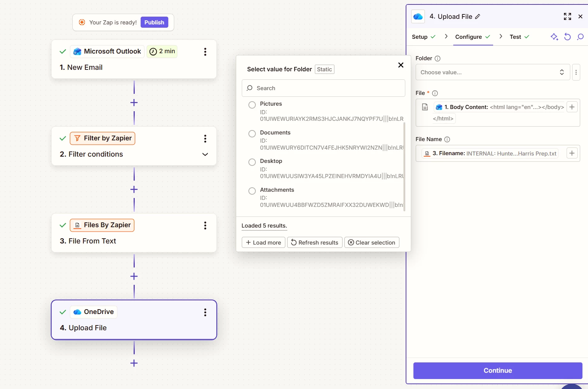Expand the step editor panel to fullscreen
Screen dimensions: 588x389
tap(567, 17)
